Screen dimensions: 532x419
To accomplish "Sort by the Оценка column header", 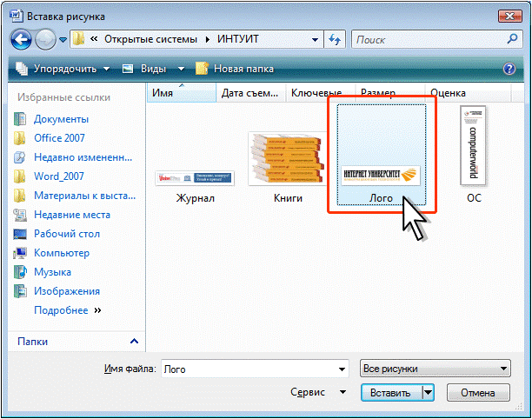I will click(x=468, y=93).
